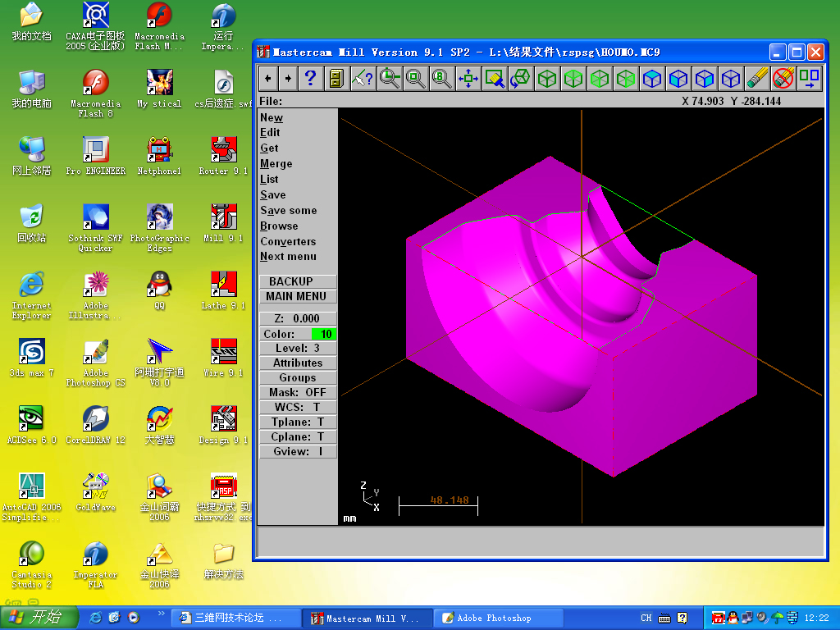Image resolution: width=840 pixels, height=630 pixels.
Task: Choose Edit in the File menu
Action: point(270,132)
